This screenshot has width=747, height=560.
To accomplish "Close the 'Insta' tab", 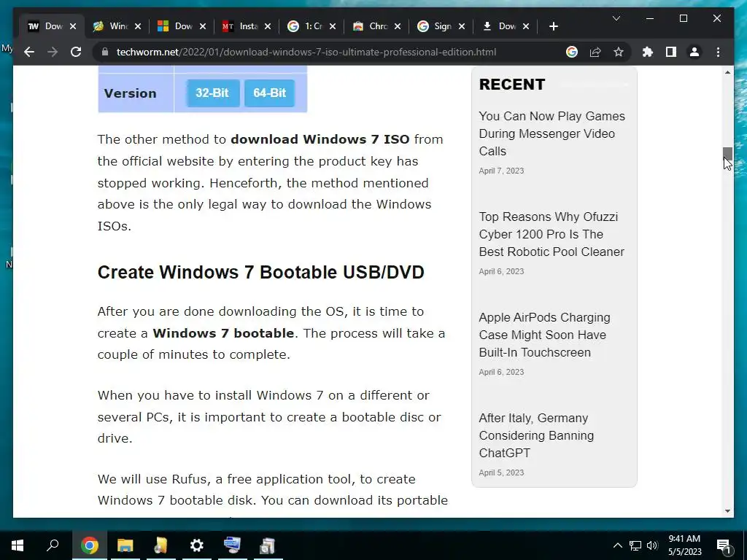I will coord(268,27).
